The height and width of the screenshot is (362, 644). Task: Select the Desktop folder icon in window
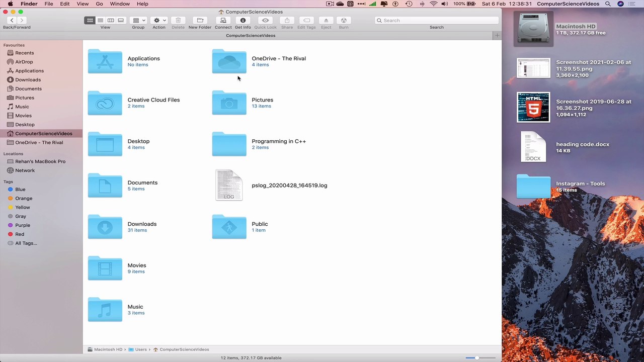coord(105,144)
